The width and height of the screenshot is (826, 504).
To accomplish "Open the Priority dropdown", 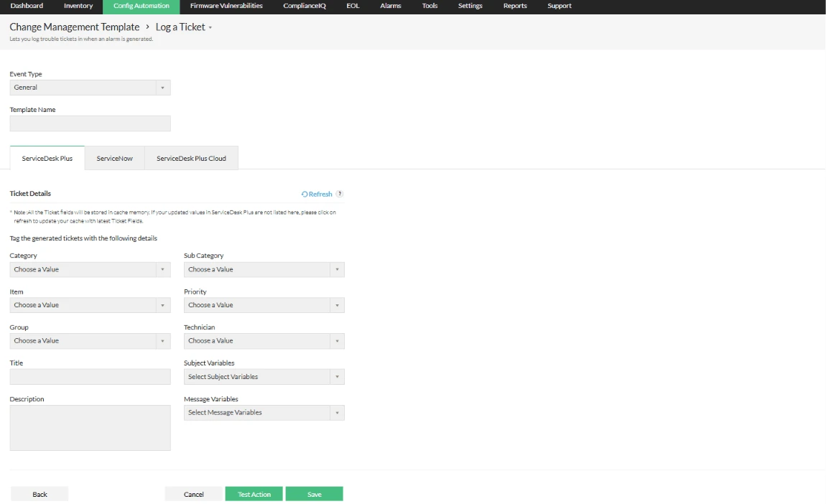I will coord(264,305).
